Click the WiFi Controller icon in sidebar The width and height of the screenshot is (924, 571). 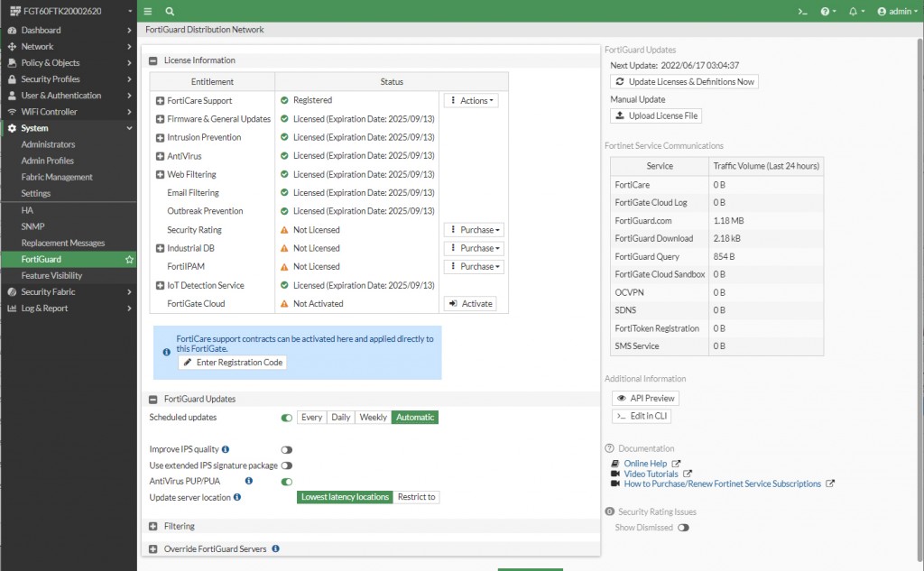pos(12,111)
